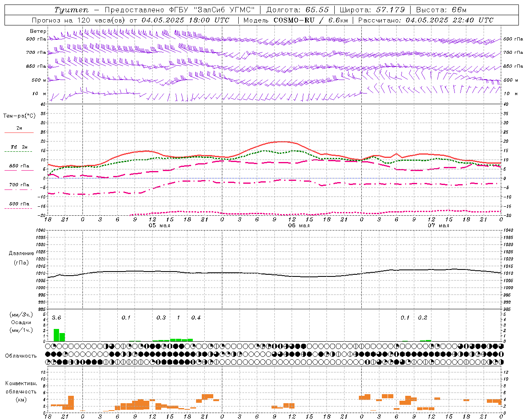Click the "Td 2м" dew point legend label
The width and height of the screenshot is (525, 420).
tap(19, 147)
